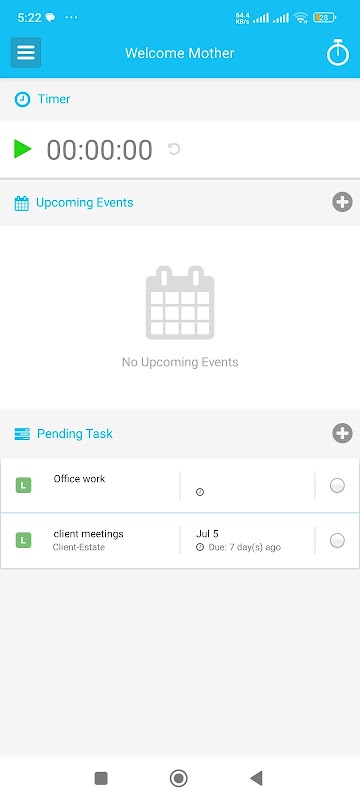Tap the Android home button
The height and width of the screenshot is (800, 360).
coord(178,778)
